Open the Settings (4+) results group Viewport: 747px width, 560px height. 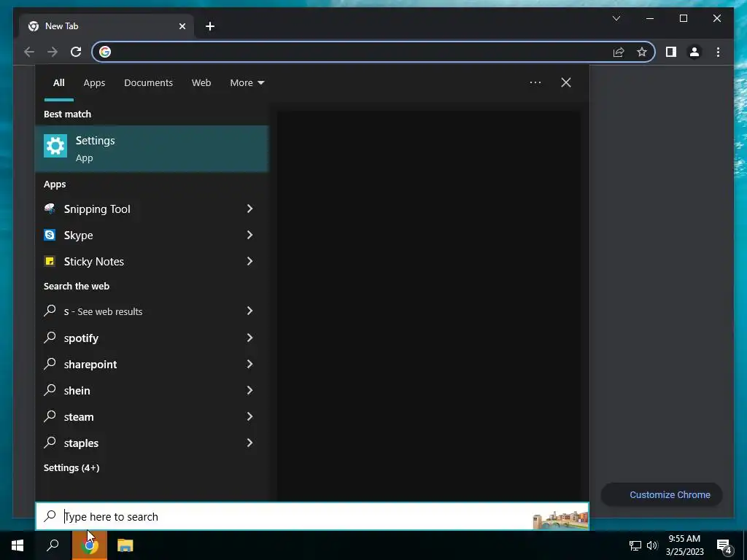click(71, 467)
